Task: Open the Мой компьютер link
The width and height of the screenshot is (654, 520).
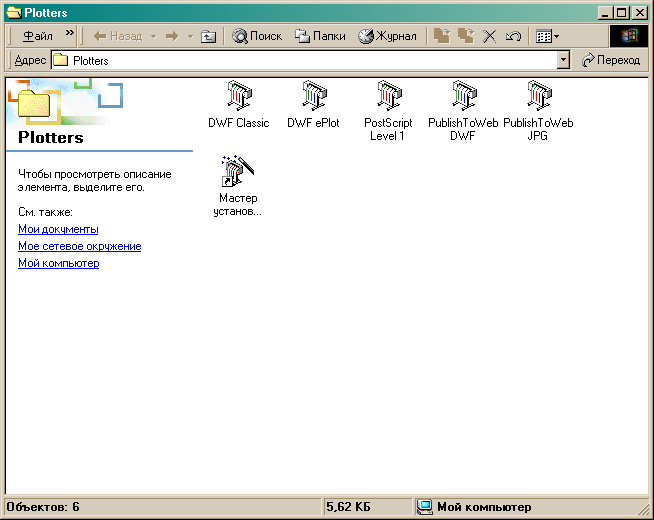Action: [59, 264]
